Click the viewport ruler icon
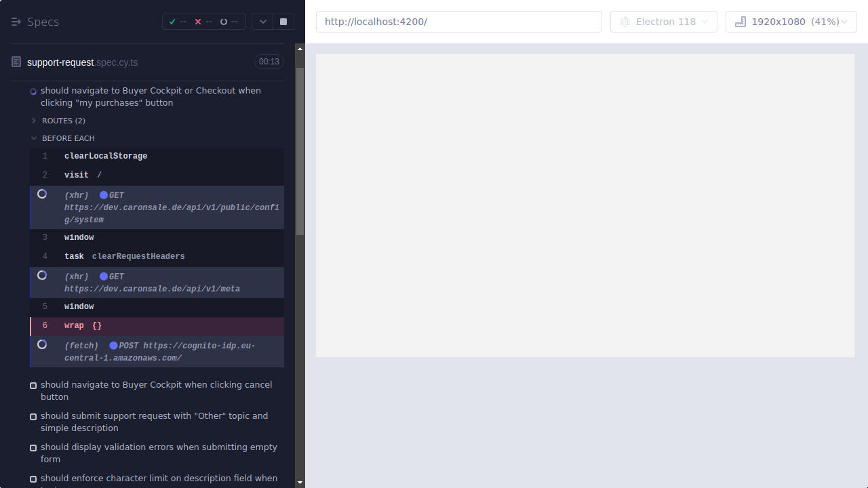This screenshot has height=488, width=868. coord(740,21)
